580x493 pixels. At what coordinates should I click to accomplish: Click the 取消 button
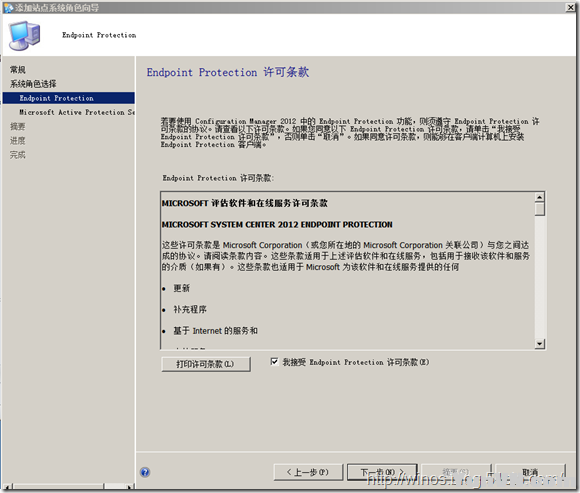click(x=530, y=472)
